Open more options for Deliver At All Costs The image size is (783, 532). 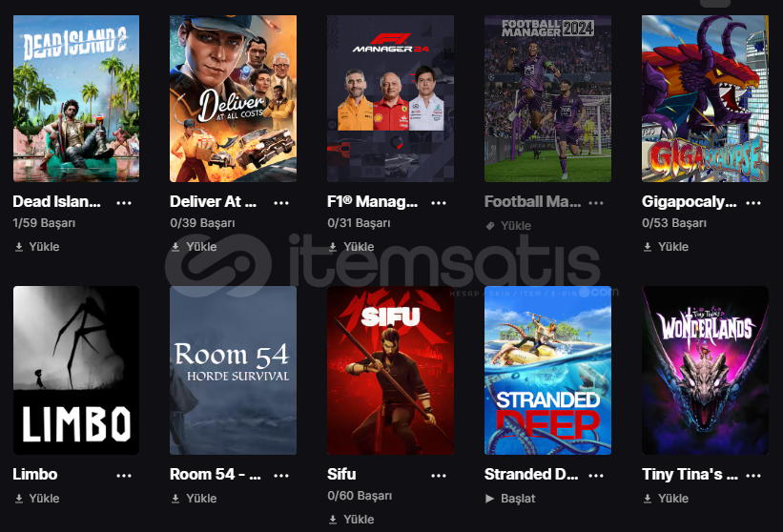(281, 203)
